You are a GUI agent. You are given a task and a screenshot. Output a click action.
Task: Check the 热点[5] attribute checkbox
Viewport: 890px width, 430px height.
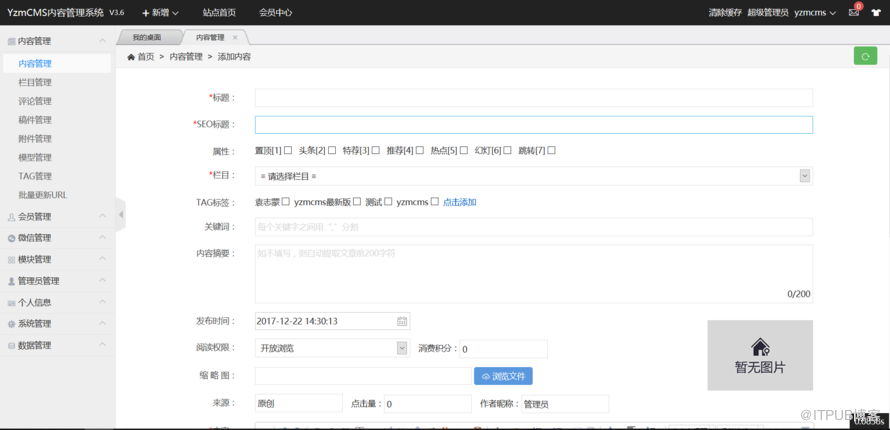tap(464, 150)
